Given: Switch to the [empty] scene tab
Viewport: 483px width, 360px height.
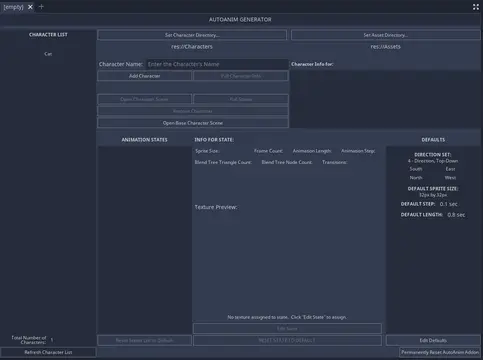Looking at the screenshot, I should tap(13, 7).
